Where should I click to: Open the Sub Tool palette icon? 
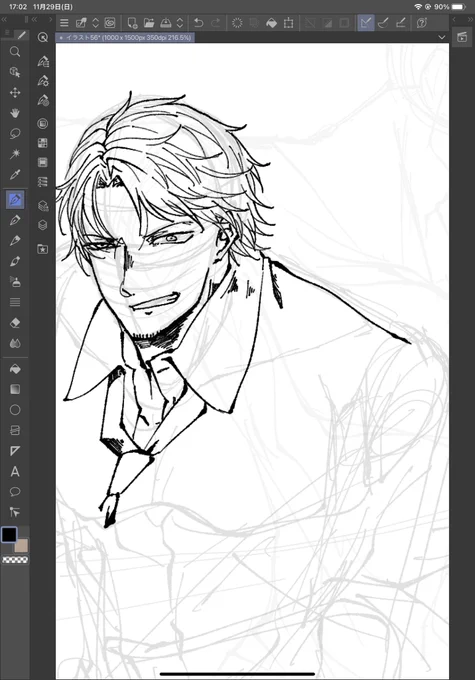tap(43, 61)
